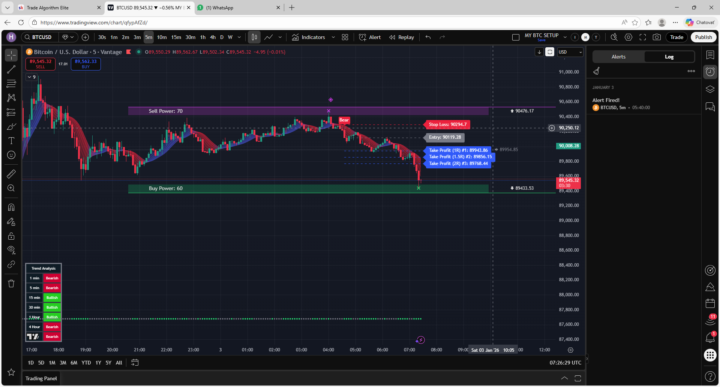Toggle stay in drawing mode
The height and width of the screenshot is (387, 720).
pos(11,222)
